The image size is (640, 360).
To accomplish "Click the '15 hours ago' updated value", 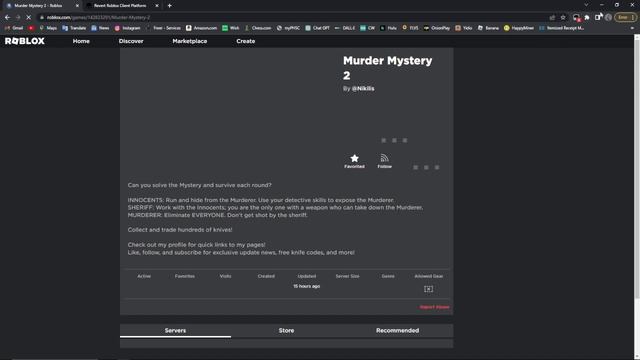I will click(x=307, y=287).
